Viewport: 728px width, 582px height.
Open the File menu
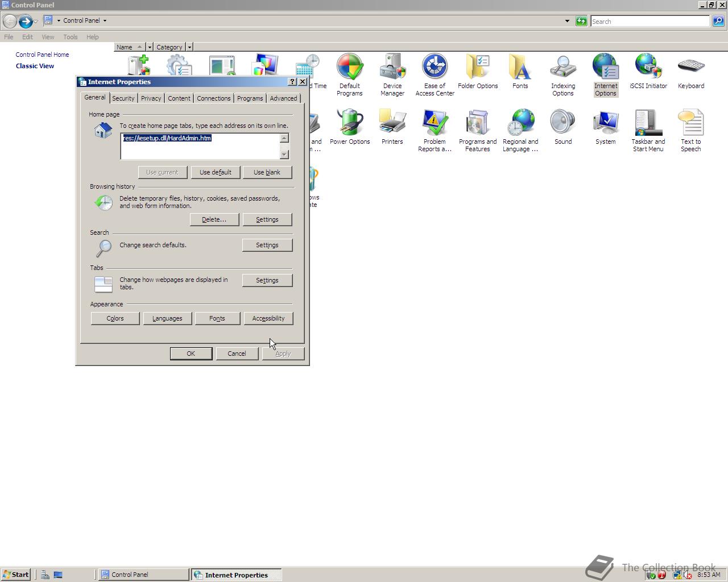[x=9, y=37]
